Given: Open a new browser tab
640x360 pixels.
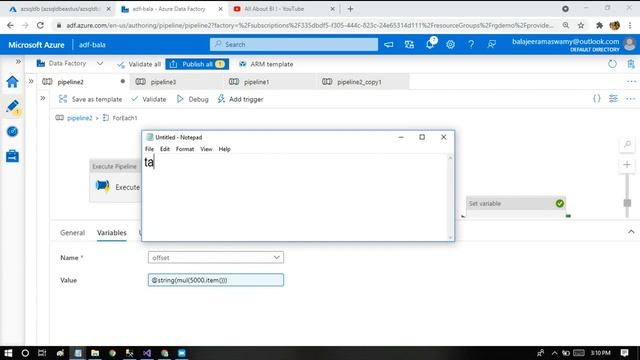Looking at the screenshot, I should pyautogui.click(x=350, y=9).
